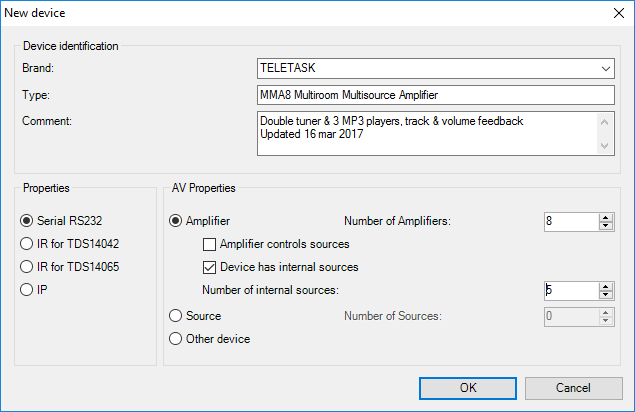Choose the Source radio button

[176, 316]
